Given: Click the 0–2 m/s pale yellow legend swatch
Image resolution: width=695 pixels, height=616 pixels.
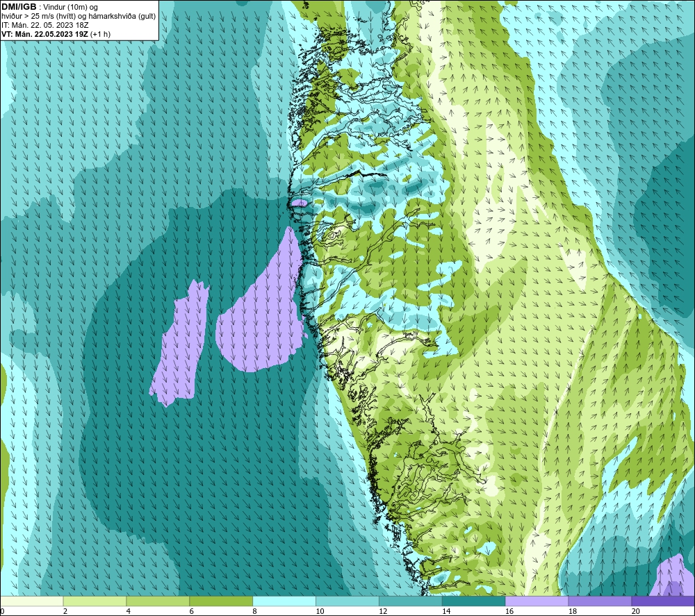Looking at the screenshot, I should coord(32,601).
